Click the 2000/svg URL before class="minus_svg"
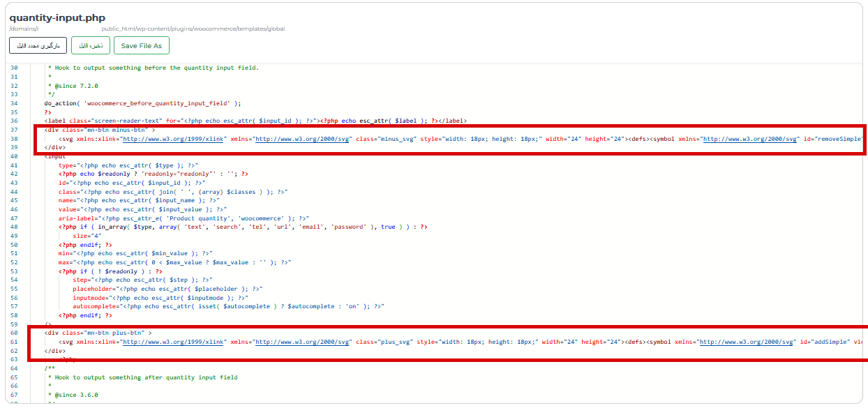 tap(303, 139)
